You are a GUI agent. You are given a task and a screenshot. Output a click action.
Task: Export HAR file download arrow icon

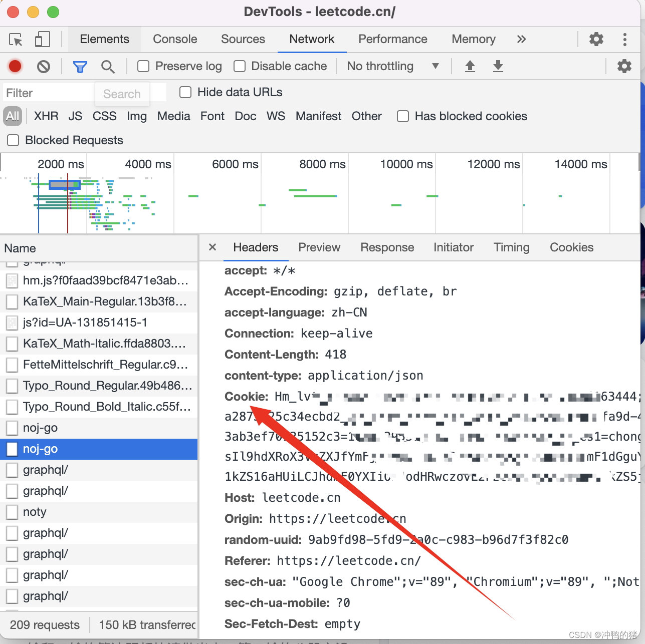[x=498, y=66]
